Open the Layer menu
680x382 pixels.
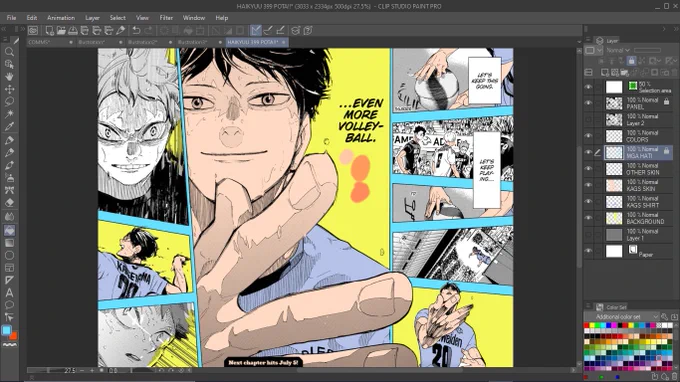(x=92, y=18)
